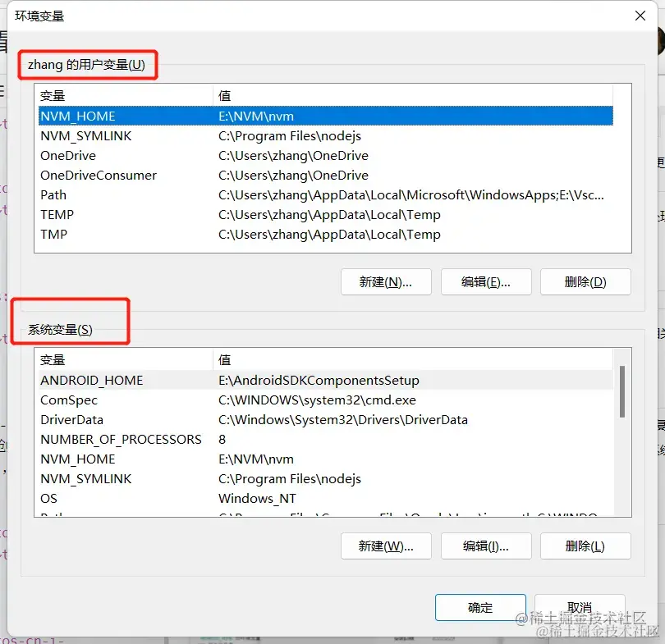Close the 环境变量 dialog with the X
The height and width of the screenshot is (644, 665).
(x=640, y=16)
